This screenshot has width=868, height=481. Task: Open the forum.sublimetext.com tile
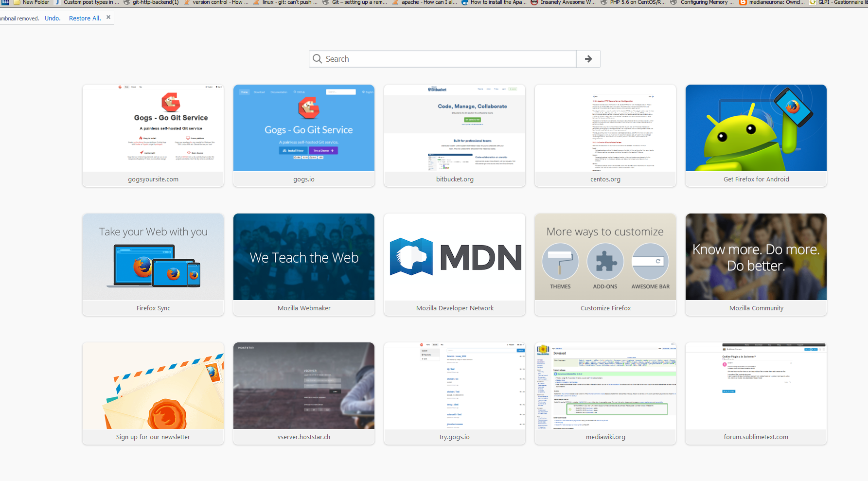pyautogui.click(x=756, y=393)
